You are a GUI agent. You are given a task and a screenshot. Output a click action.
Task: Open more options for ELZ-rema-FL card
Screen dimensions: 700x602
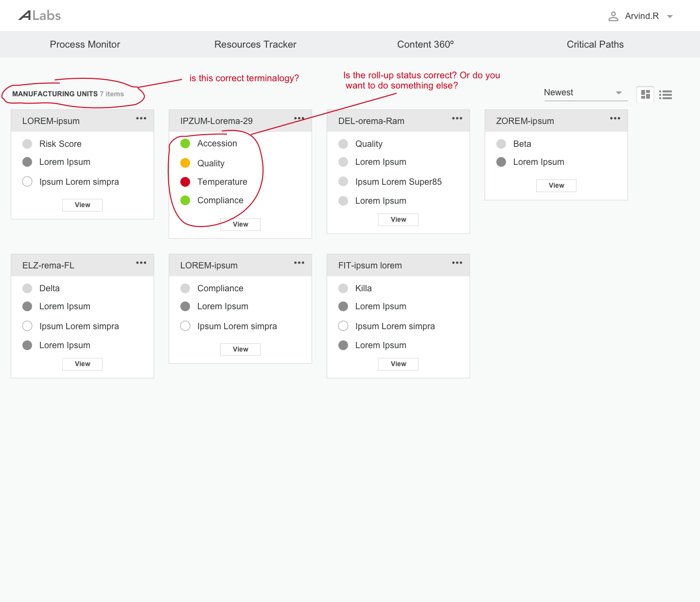pos(141,263)
